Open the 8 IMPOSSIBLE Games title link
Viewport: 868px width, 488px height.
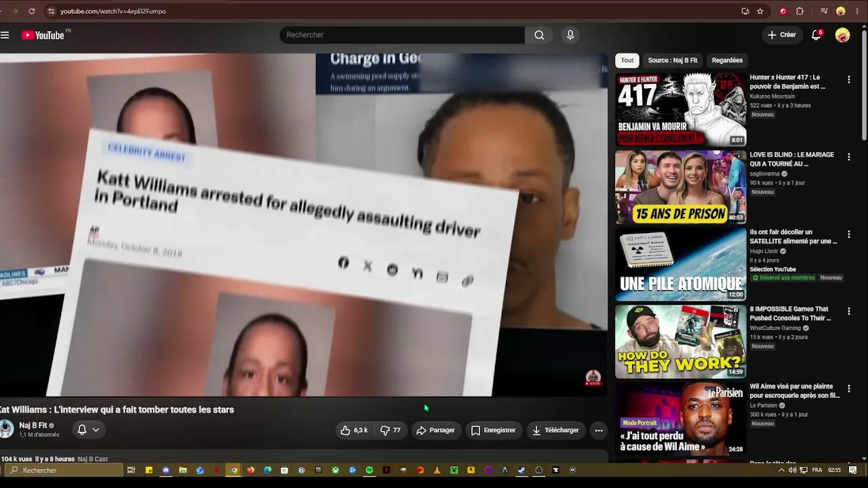pos(791,314)
